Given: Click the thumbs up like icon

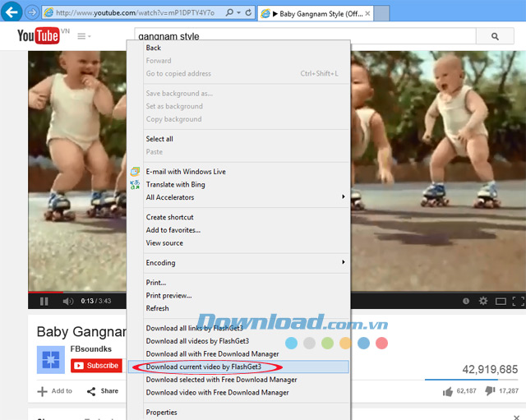Looking at the screenshot, I should (x=448, y=391).
